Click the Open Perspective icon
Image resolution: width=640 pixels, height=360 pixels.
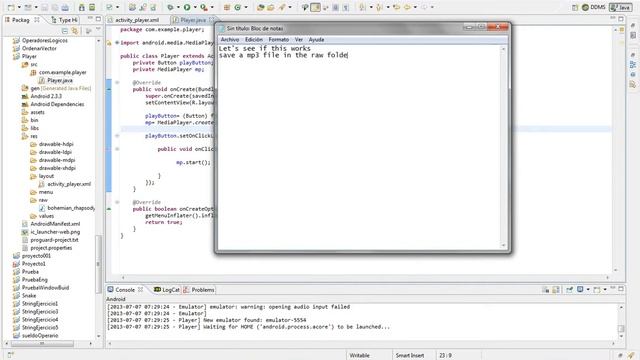click(x=575, y=7)
